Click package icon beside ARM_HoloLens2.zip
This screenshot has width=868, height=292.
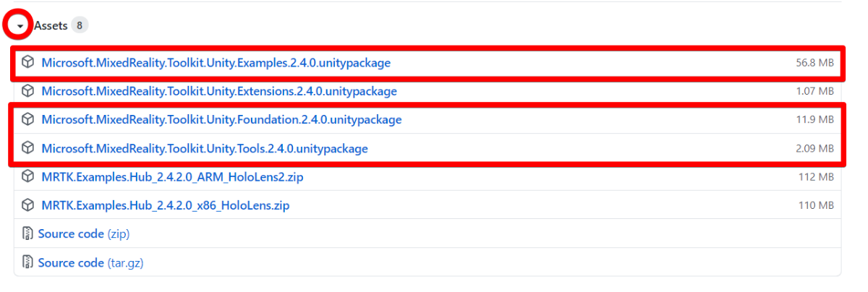[28, 177]
